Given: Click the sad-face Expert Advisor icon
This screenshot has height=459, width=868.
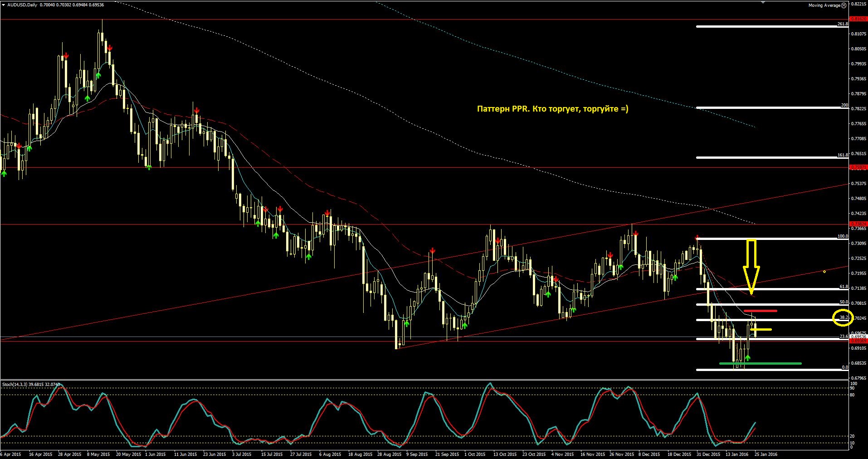Looking at the screenshot, I should (844, 5).
